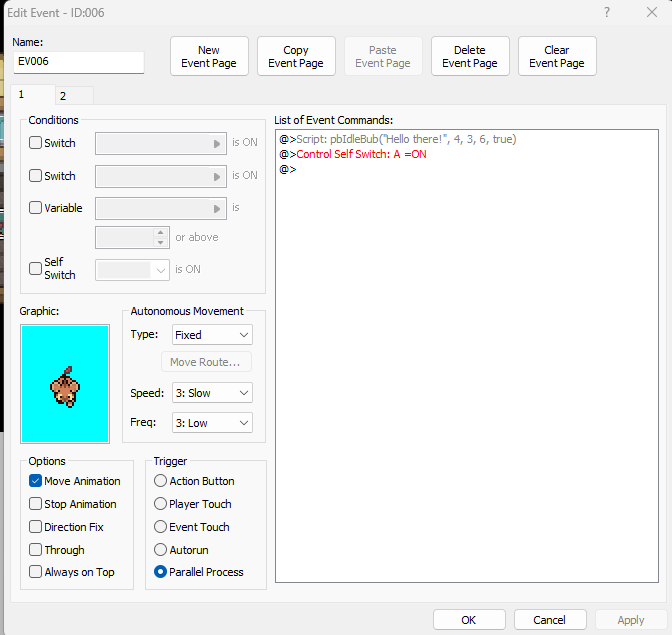This screenshot has height=635, width=672.
Task: Confirm changes with the OK button
Action: click(469, 620)
